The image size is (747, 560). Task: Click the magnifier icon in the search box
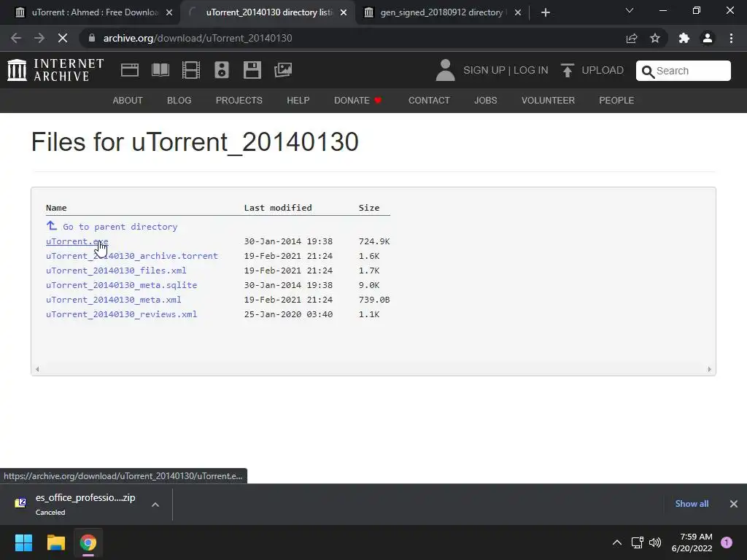648,71
